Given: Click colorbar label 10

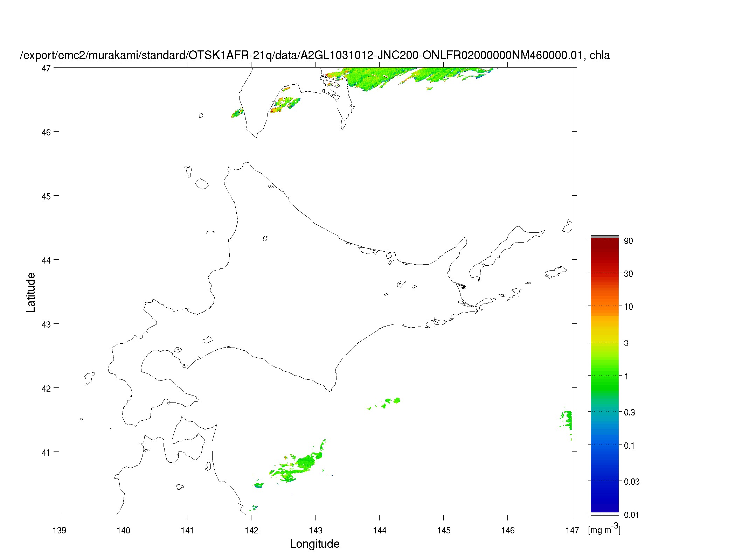Looking at the screenshot, I should pos(628,307).
